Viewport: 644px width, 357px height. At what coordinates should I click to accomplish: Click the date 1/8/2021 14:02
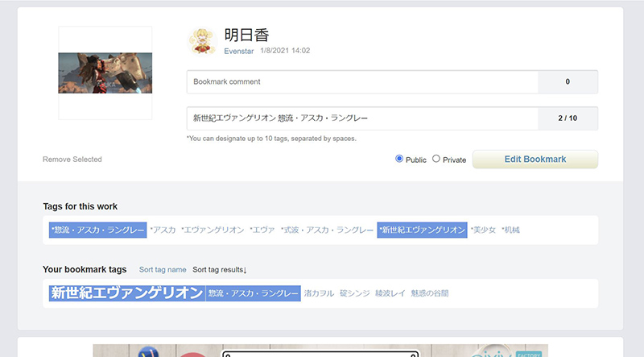coord(285,51)
